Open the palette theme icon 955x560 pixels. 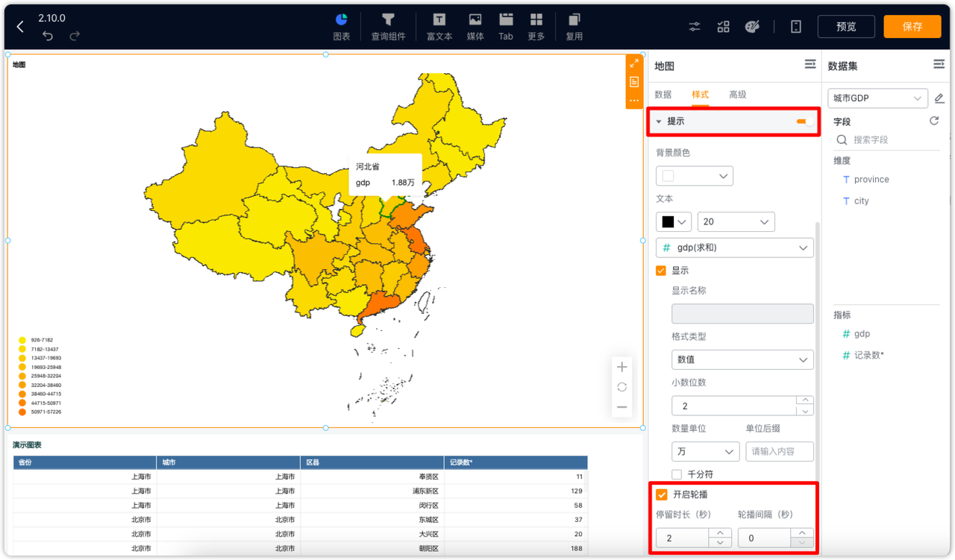[752, 27]
